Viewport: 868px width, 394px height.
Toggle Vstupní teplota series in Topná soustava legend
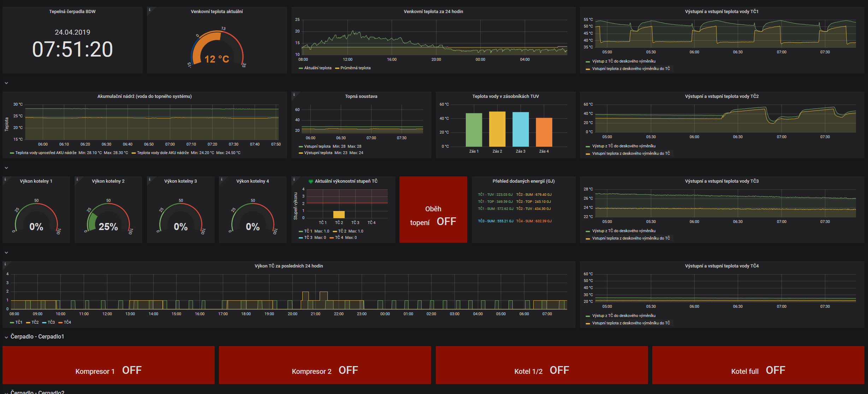coord(317,146)
